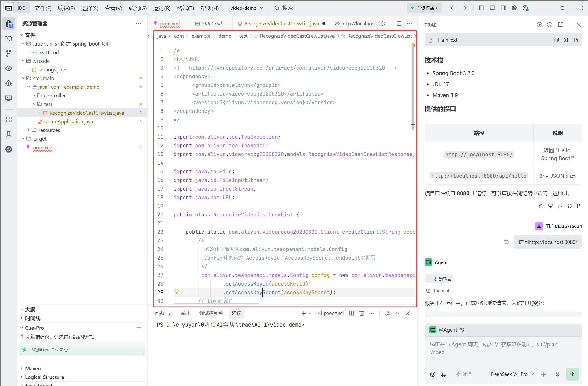Screen dimensions: 588x386
Task: Open Source Control view in activity bar
Action: pos(9,53)
